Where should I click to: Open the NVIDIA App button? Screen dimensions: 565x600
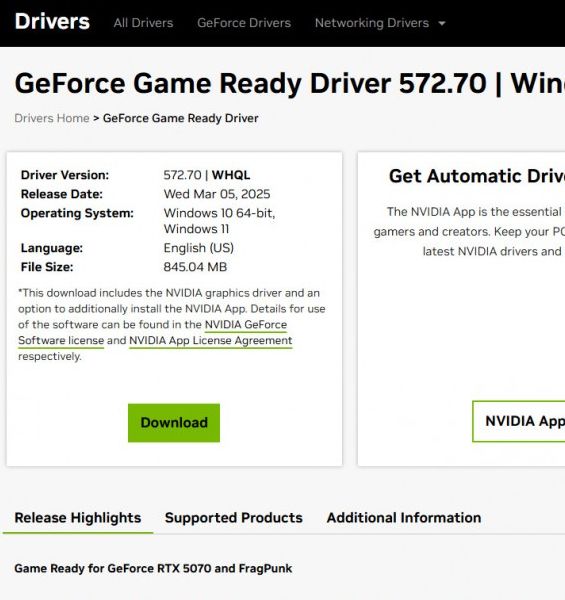pyautogui.click(x=519, y=421)
